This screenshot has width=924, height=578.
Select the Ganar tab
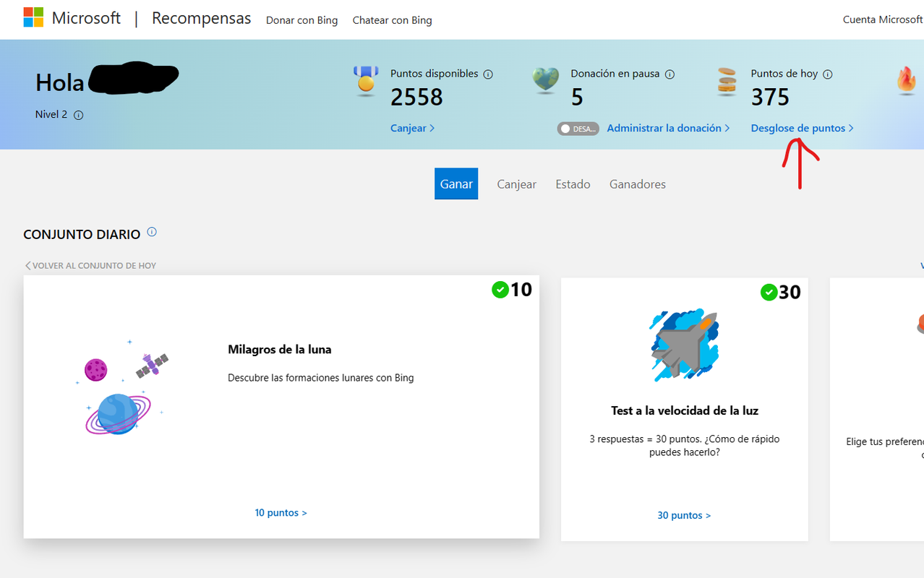coord(456,184)
